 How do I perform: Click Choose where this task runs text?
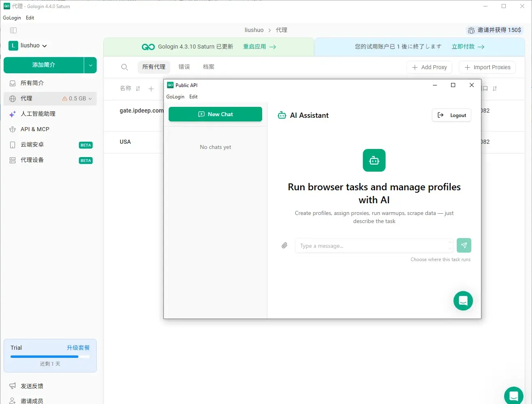click(441, 259)
